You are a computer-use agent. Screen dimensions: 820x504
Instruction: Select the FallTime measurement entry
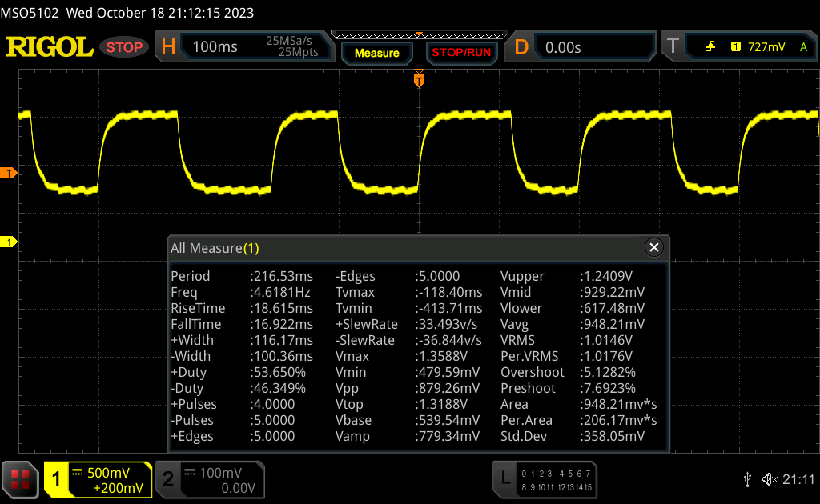point(242,324)
